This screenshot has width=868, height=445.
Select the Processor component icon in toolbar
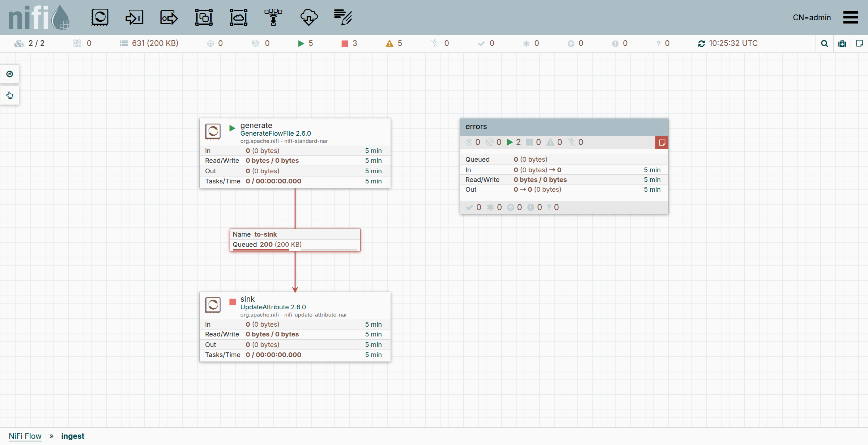[x=100, y=17]
